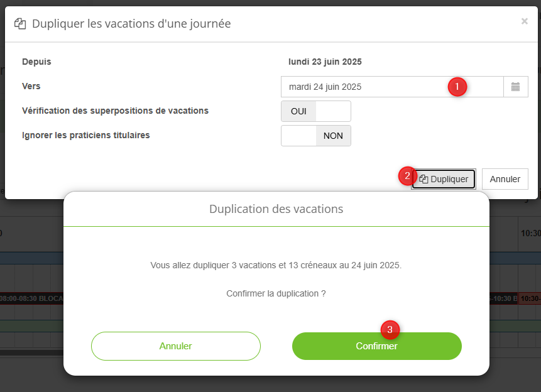Image resolution: width=541 pixels, height=392 pixels.
Task: Click the green vacation band in the background schedule
Action: (x=32, y=326)
